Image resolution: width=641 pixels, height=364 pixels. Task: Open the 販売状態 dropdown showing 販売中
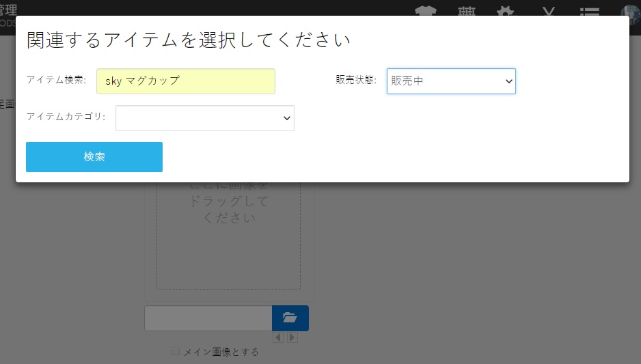(x=451, y=81)
